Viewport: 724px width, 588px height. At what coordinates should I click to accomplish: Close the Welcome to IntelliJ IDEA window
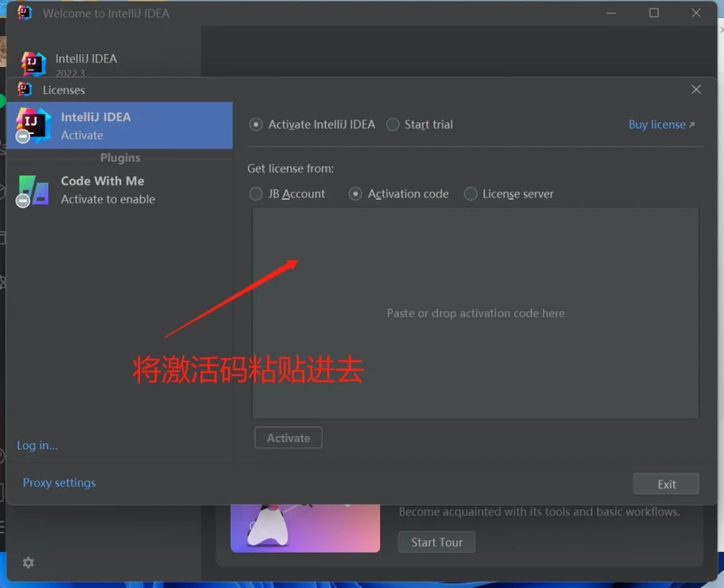tap(696, 13)
